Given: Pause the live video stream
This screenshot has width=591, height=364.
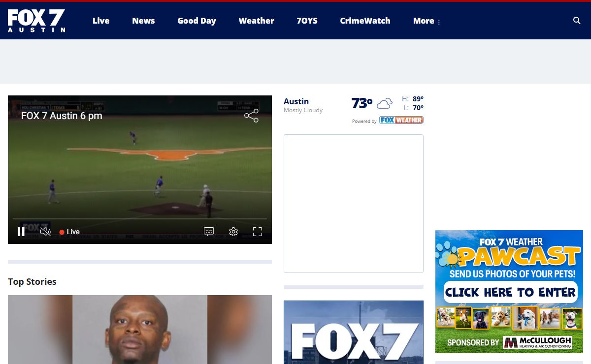Looking at the screenshot, I should (21, 232).
